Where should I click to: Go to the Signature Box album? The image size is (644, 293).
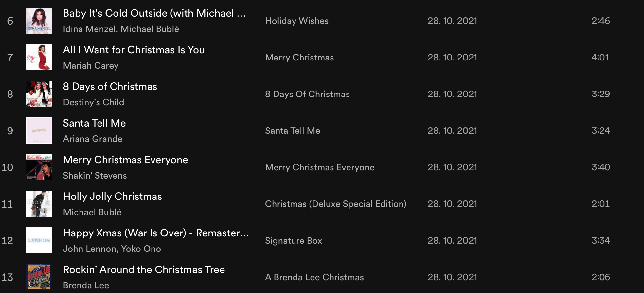(293, 241)
